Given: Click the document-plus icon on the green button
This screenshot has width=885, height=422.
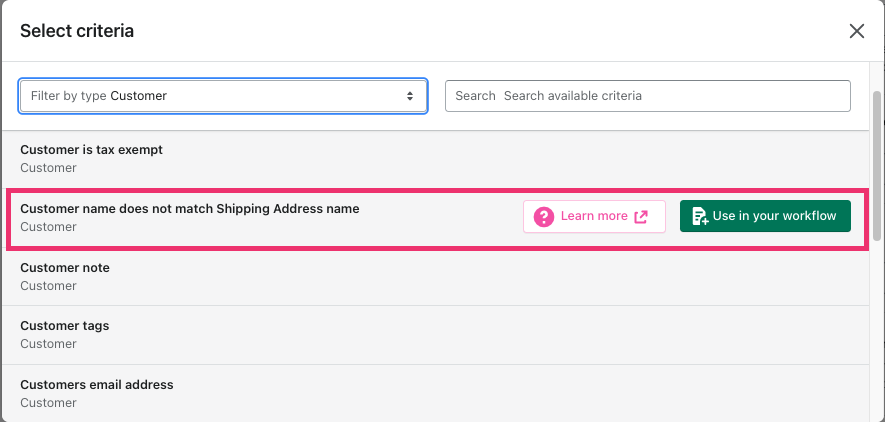Looking at the screenshot, I should coord(700,217).
